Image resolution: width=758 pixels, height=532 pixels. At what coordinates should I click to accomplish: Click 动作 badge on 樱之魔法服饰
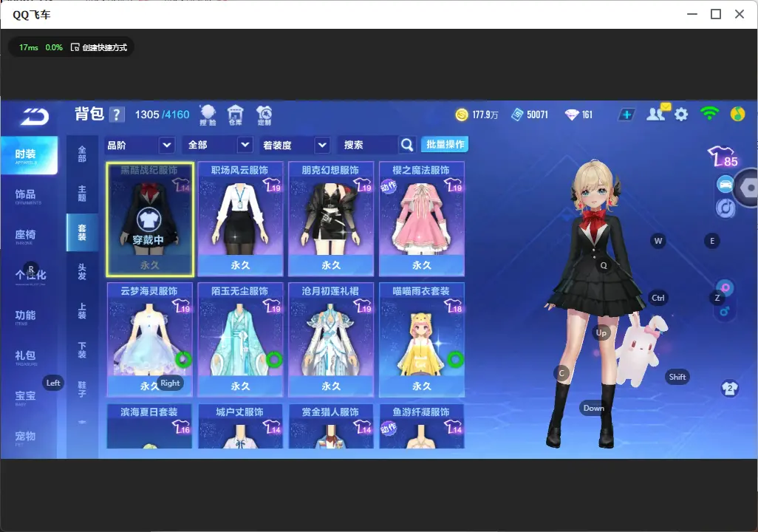(388, 186)
